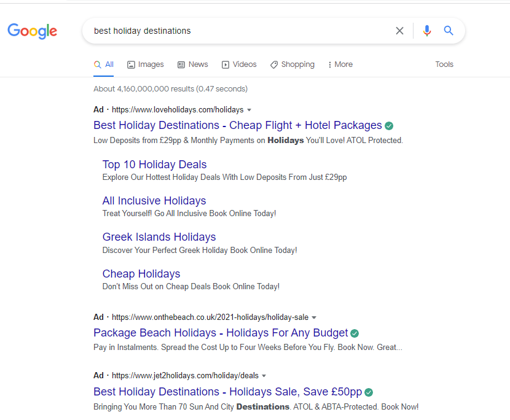Open Package Beach Holidays - Holidays For Any Budget
The image size is (510, 420).
tap(221, 333)
